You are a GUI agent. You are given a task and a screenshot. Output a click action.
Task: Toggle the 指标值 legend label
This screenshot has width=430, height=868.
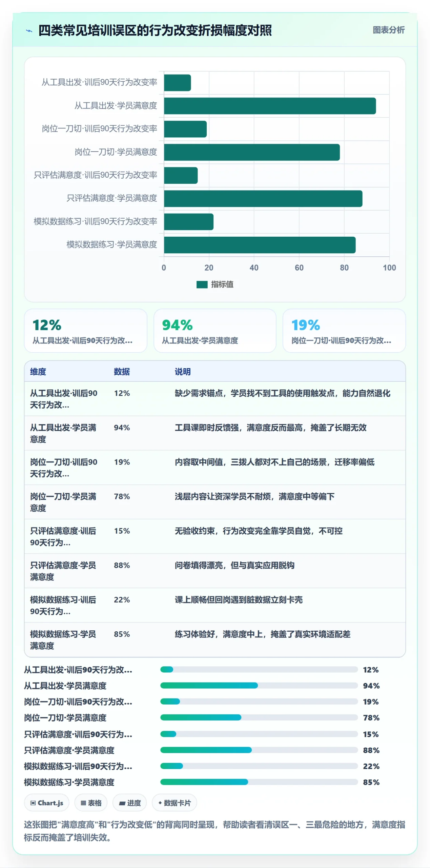point(222,284)
